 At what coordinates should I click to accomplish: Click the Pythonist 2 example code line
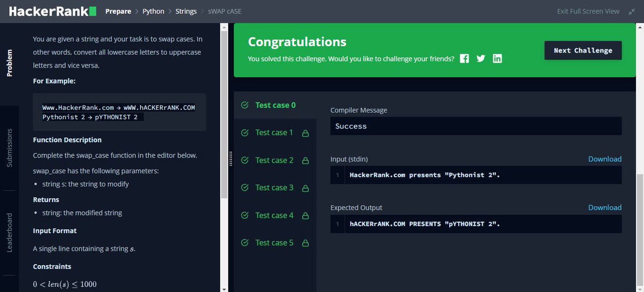point(90,117)
